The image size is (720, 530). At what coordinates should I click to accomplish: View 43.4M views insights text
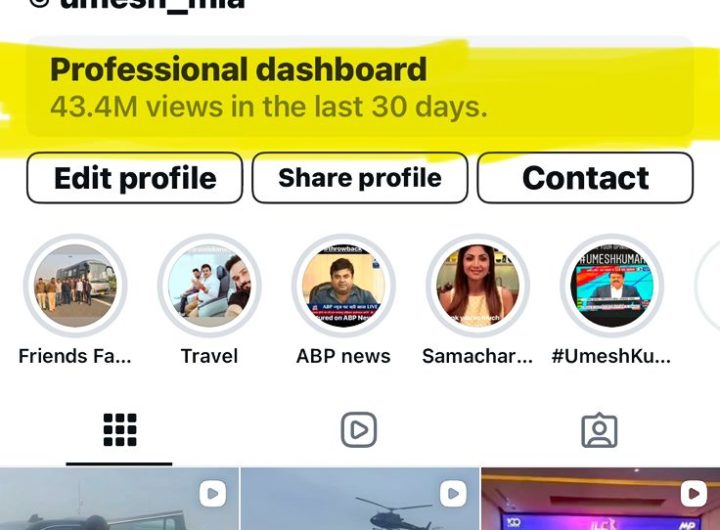pyautogui.click(x=269, y=107)
